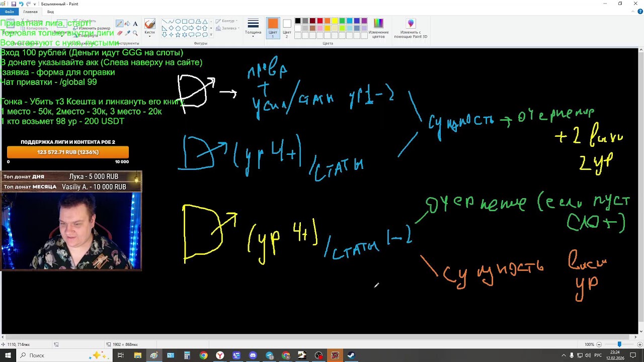Select the Pencil tool
Image resolution: width=644 pixels, height=362 pixels.
pos(119,24)
